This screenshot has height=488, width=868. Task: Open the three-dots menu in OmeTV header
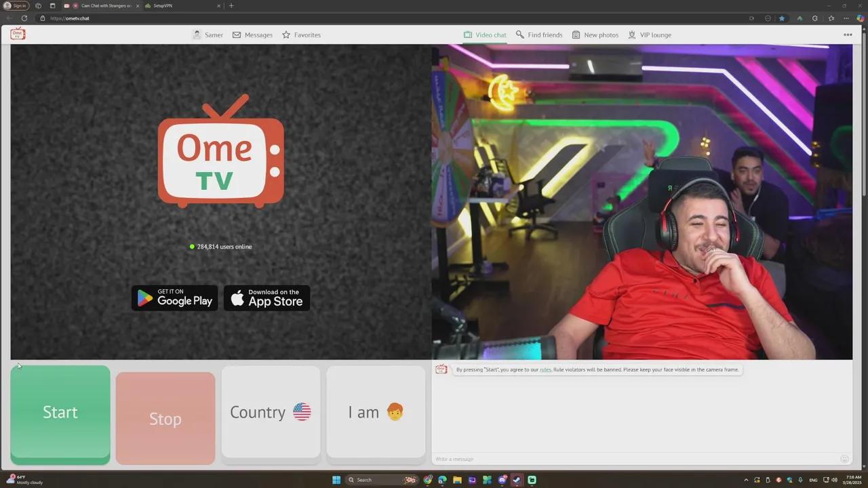click(848, 35)
